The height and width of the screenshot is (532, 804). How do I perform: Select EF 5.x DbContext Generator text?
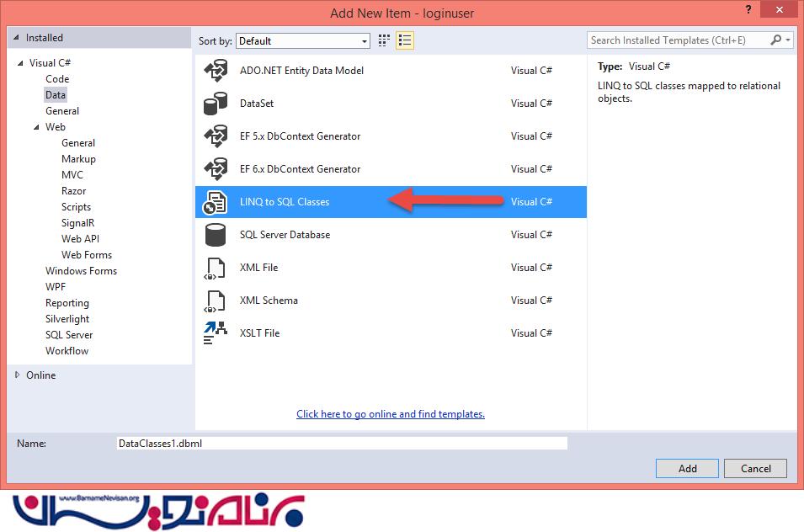[x=300, y=136]
